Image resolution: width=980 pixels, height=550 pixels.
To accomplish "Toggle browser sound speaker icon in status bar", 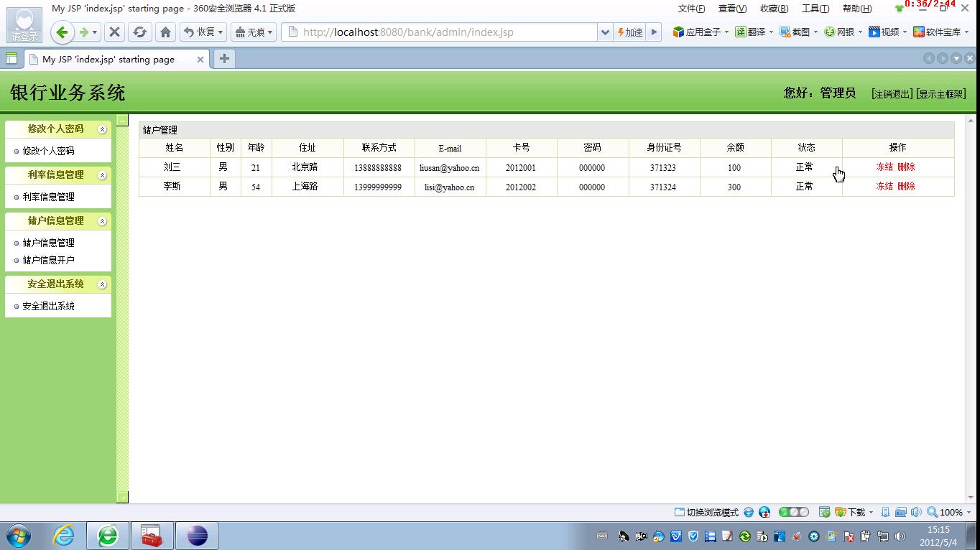I will tap(916, 512).
